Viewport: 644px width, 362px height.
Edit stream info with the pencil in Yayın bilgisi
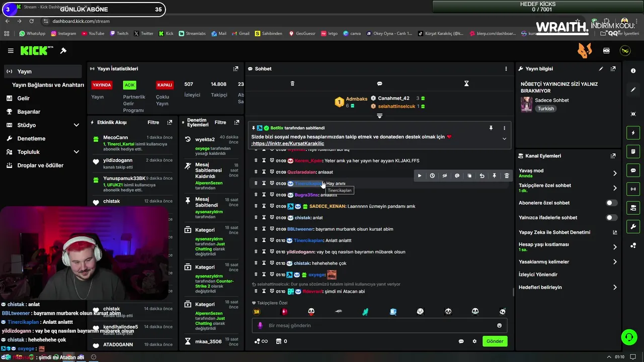tap(601, 69)
